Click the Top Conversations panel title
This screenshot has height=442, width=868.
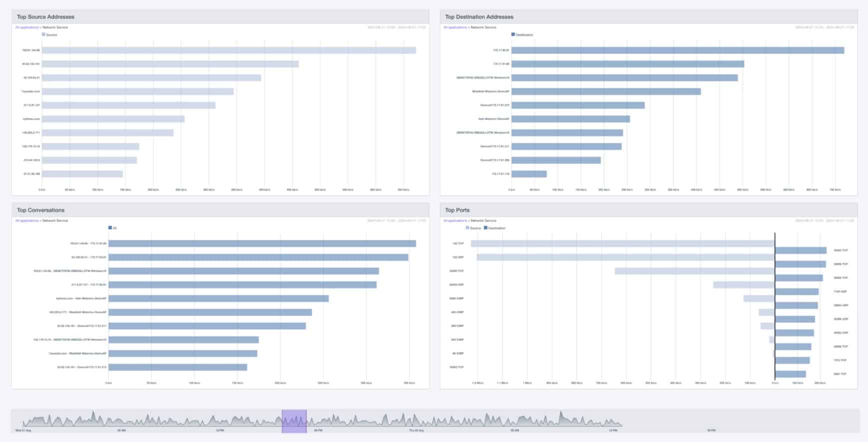click(40, 210)
